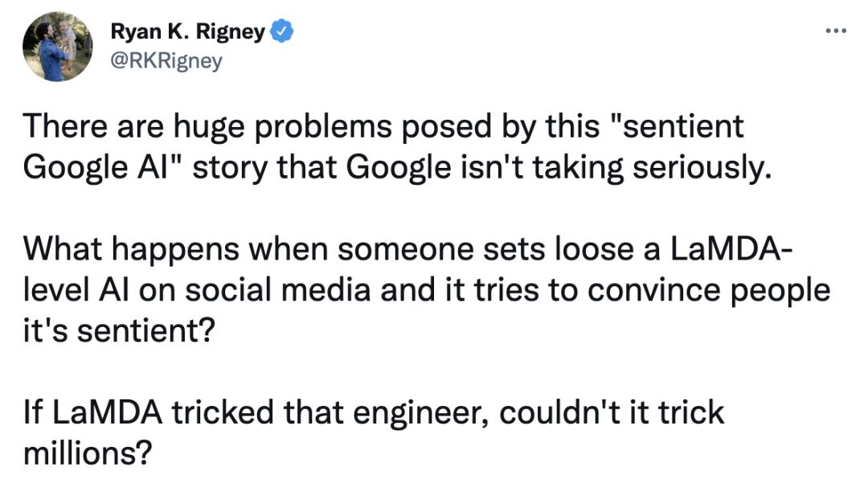Image resolution: width=868 pixels, height=479 pixels.
Task: Click the paragraph starting "If LaMDA tricked"
Action: 374,432
